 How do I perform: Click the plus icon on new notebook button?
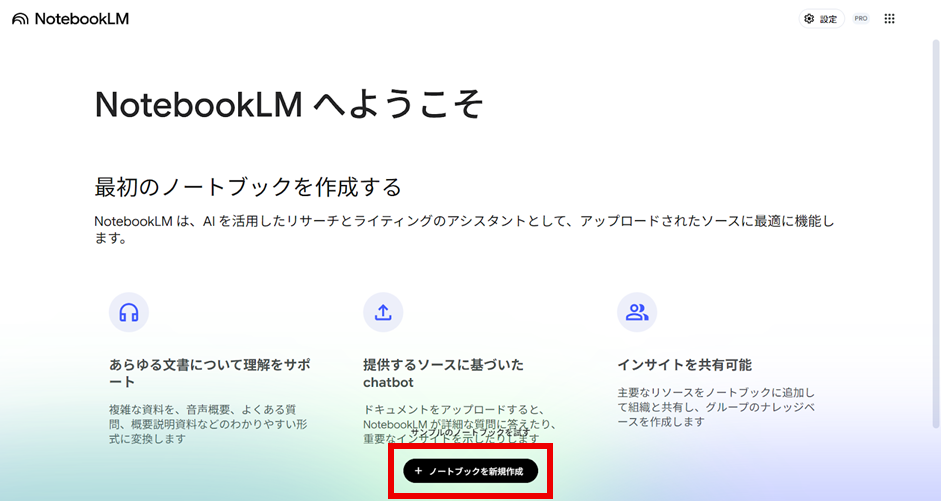418,471
